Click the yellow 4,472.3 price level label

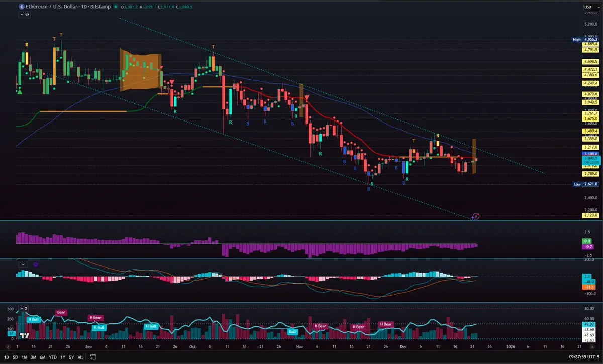[590, 69]
